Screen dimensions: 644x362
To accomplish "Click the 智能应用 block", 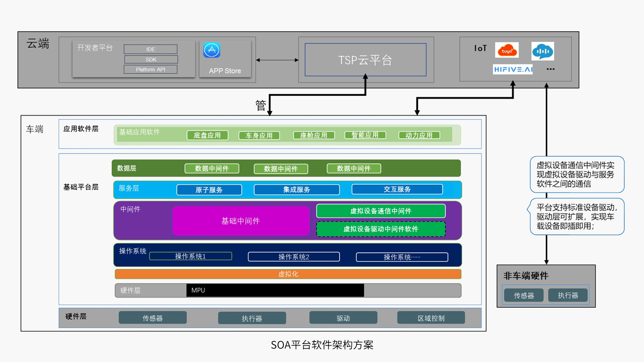I will [365, 135].
